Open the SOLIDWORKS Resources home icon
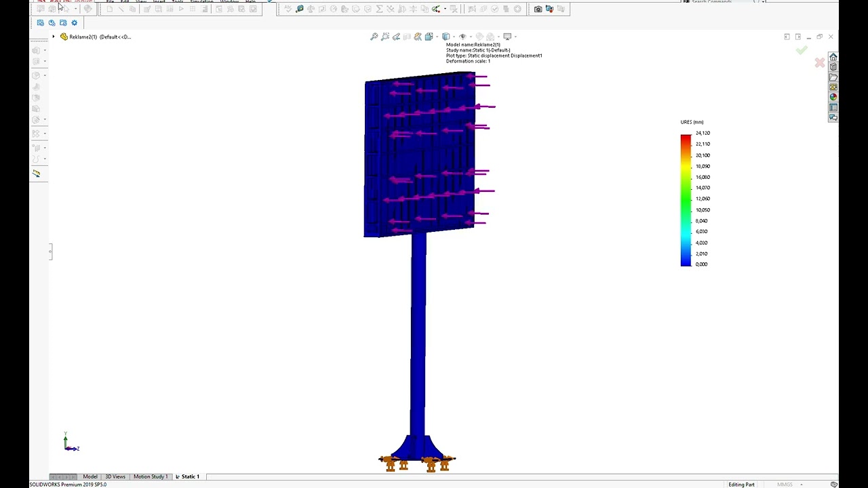 [833, 57]
